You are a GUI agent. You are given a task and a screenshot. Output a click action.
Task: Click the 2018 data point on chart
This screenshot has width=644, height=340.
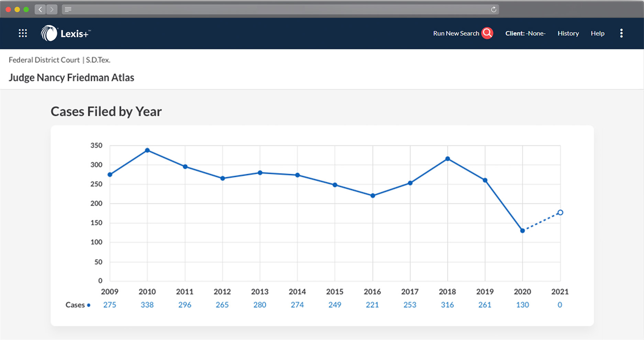(x=447, y=159)
